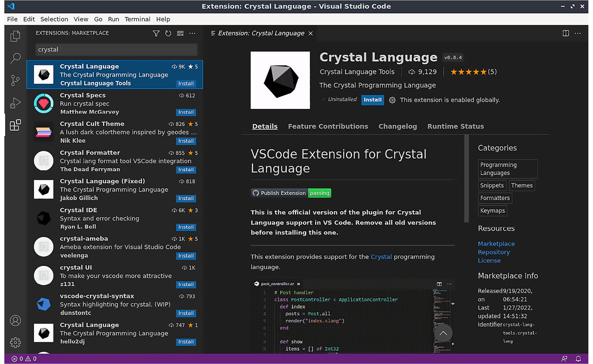Image resolution: width=593 pixels, height=364 pixels.
Task: Install Crystal Language Tools from the list
Action: (x=186, y=83)
